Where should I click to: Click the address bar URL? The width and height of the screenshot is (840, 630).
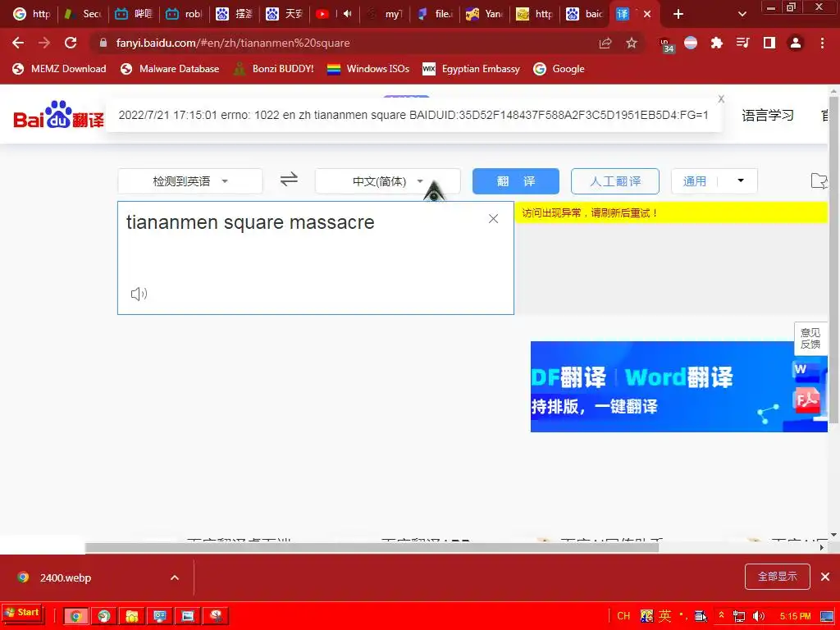[232, 43]
